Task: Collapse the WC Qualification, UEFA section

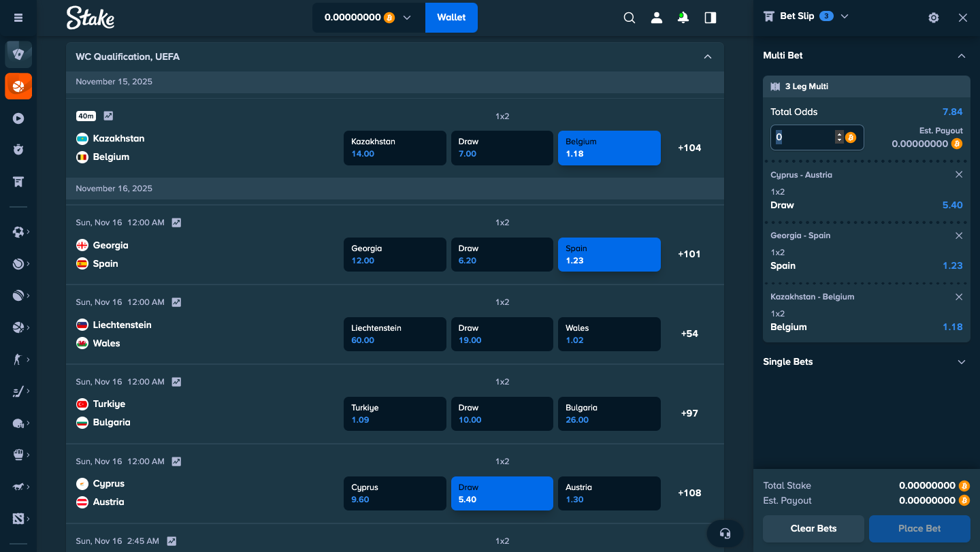Action: pyautogui.click(x=708, y=56)
